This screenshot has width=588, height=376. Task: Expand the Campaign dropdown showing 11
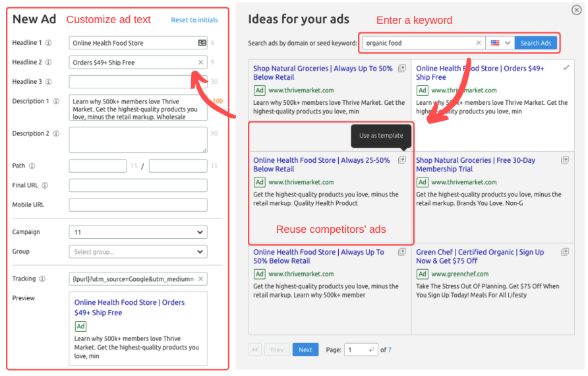point(138,232)
